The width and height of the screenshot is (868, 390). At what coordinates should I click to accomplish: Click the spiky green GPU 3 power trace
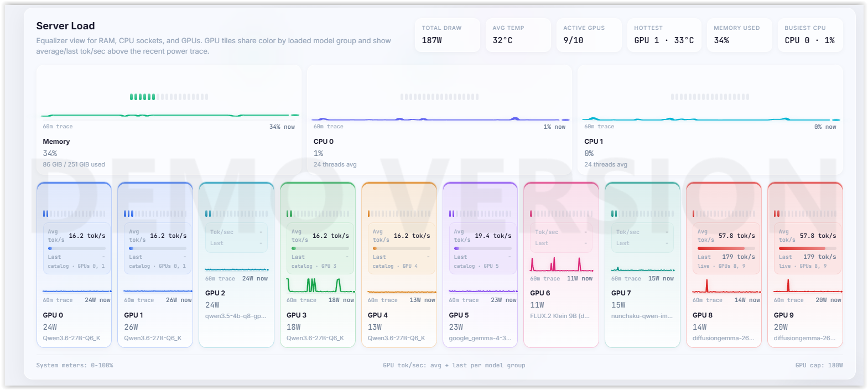click(321, 285)
